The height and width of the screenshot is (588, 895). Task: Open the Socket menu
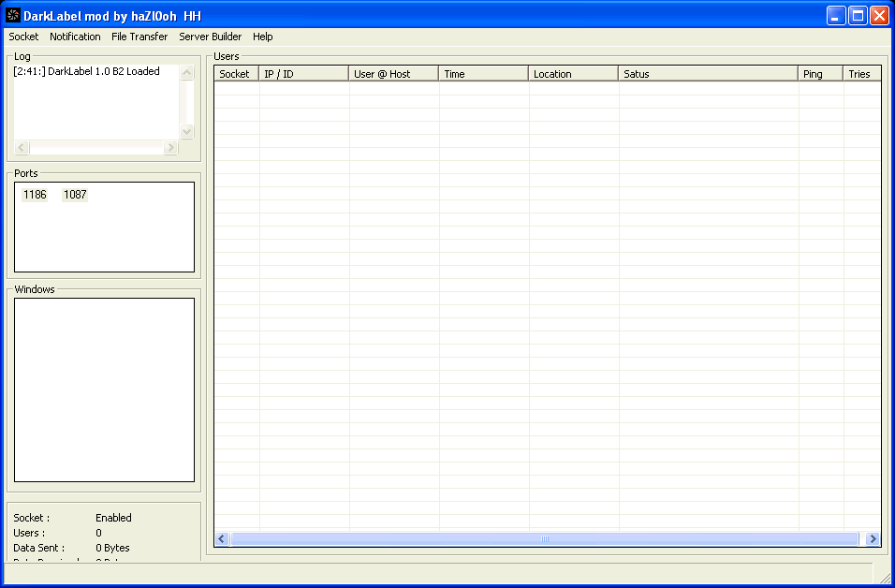click(x=22, y=37)
